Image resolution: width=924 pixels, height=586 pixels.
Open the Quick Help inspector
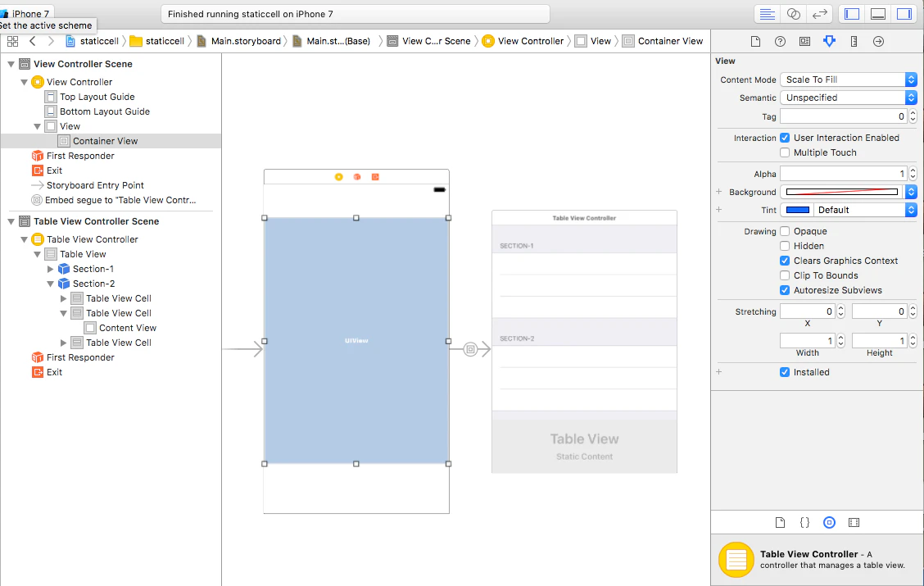click(780, 41)
